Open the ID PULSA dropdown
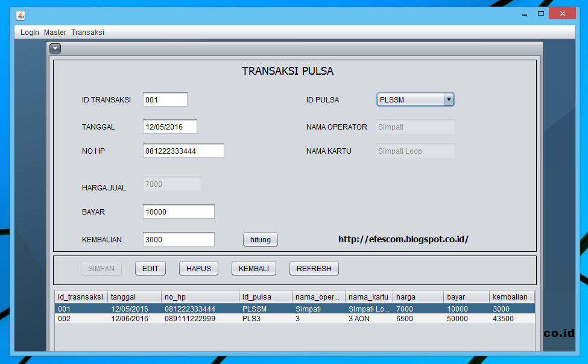This screenshot has height=364, width=588. (449, 99)
